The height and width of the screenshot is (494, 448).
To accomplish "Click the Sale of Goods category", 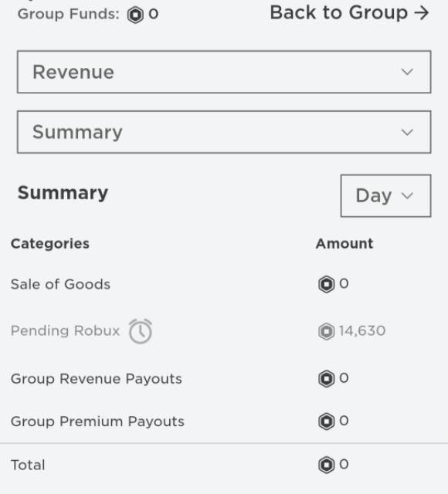I will tap(60, 284).
